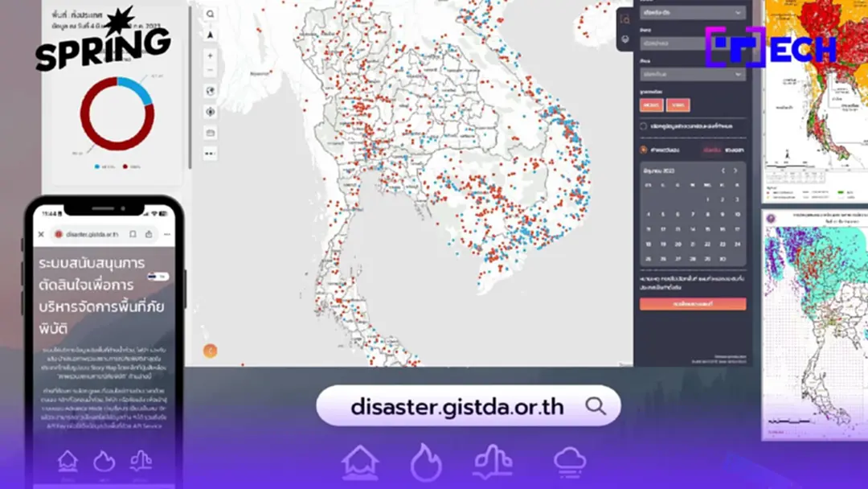The image size is (868, 489).
Task: Select the orange custom date radio option
Action: (643, 150)
